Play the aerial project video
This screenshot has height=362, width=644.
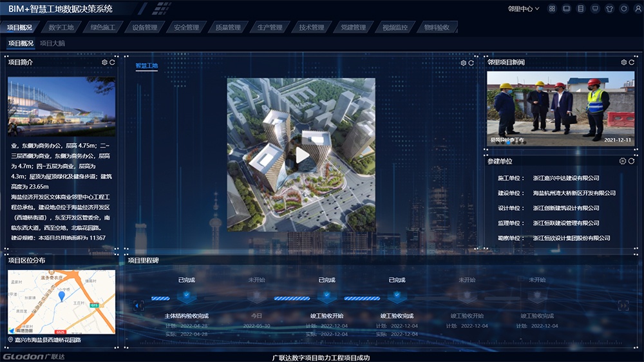click(x=301, y=155)
